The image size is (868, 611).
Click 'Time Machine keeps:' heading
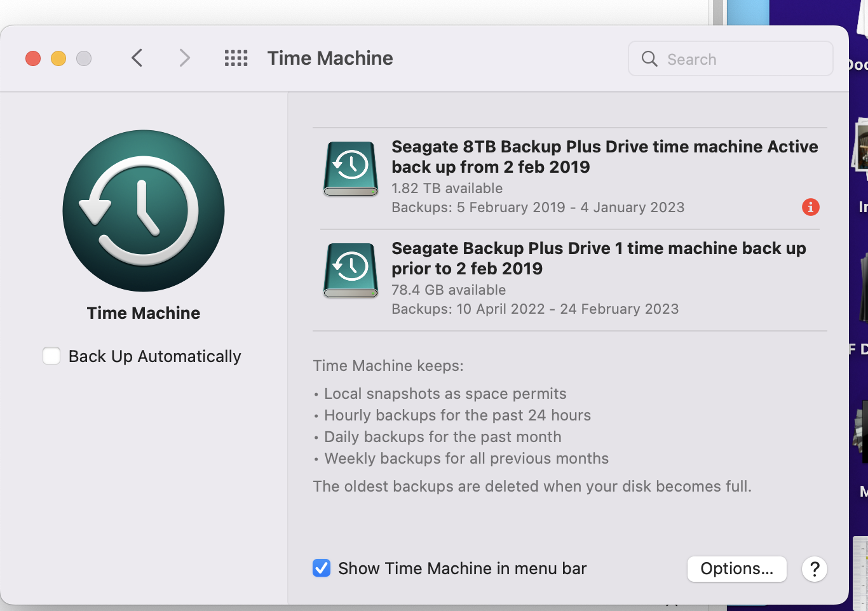[x=388, y=366]
